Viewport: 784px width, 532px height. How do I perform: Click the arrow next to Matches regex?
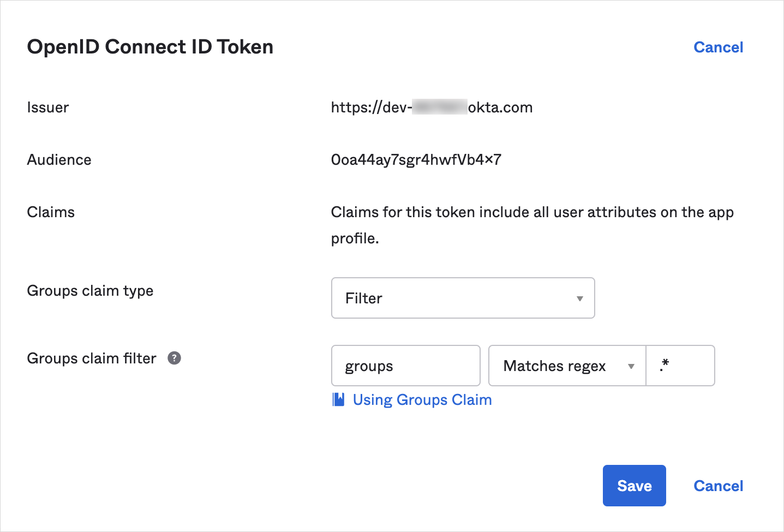631,366
